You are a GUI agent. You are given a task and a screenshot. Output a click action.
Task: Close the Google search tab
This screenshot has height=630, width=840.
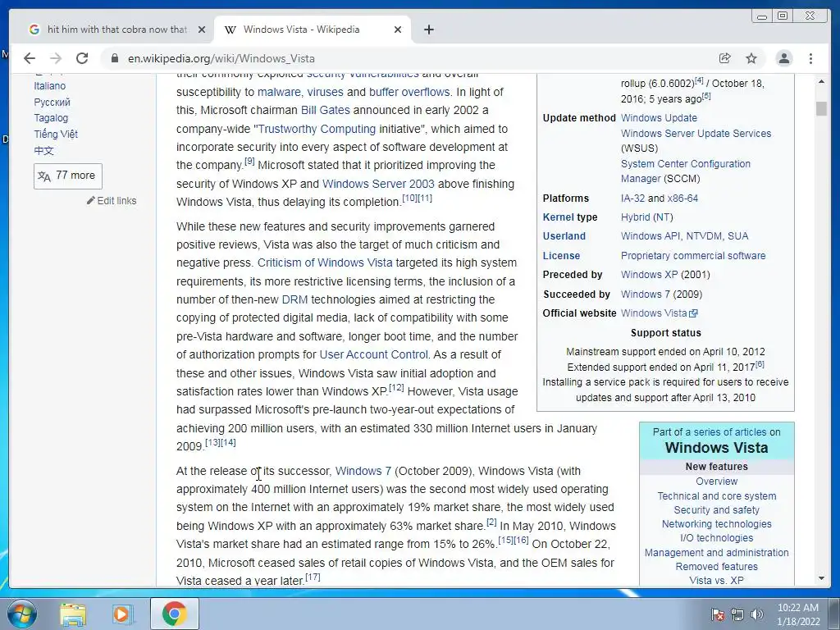click(x=202, y=30)
